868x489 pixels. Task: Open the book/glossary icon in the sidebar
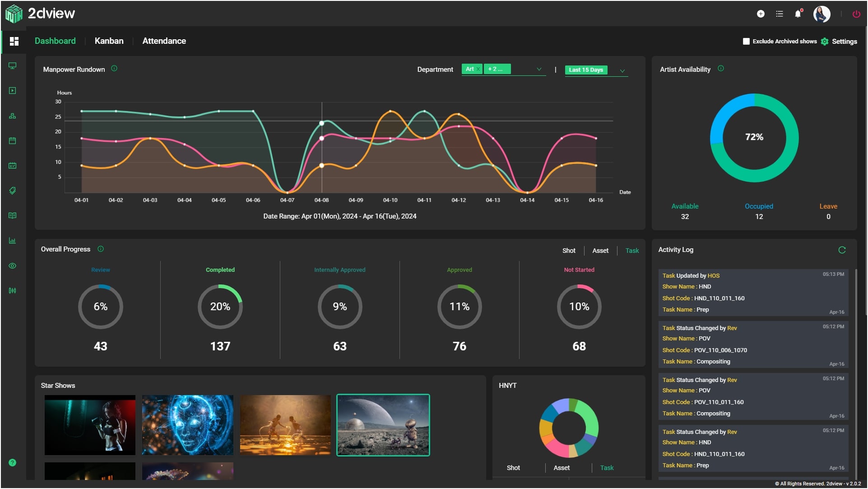pyautogui.click(x=13, y=215)
